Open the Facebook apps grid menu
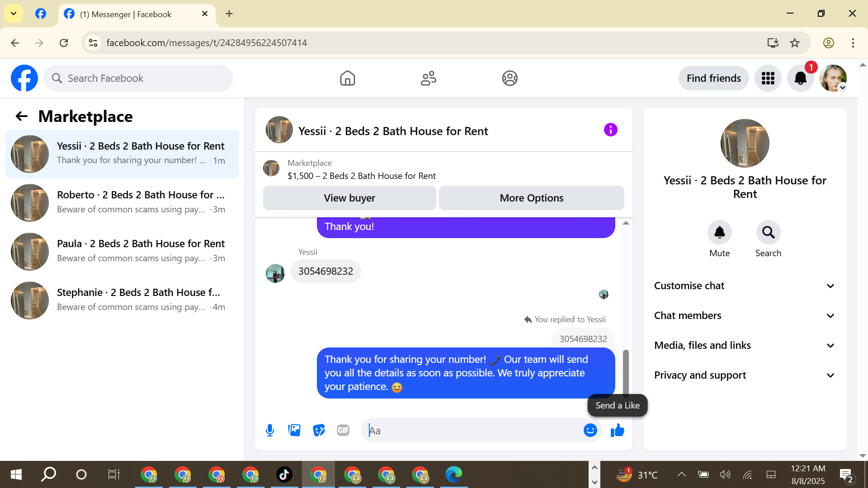 [768, 78]
